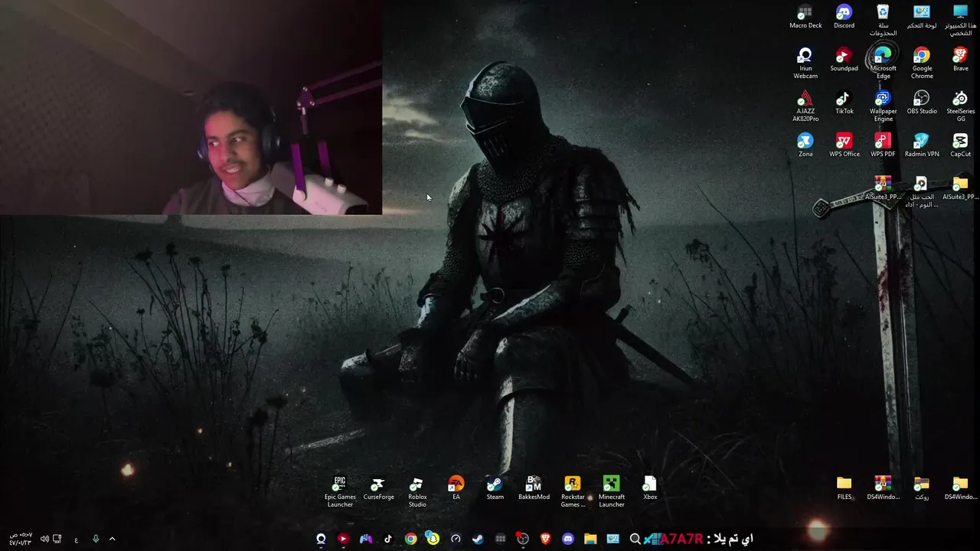This screenshot has height=551, width=980.
Task: Launch the Rockstar Games Launcher icon
Action: click(573, 492)
